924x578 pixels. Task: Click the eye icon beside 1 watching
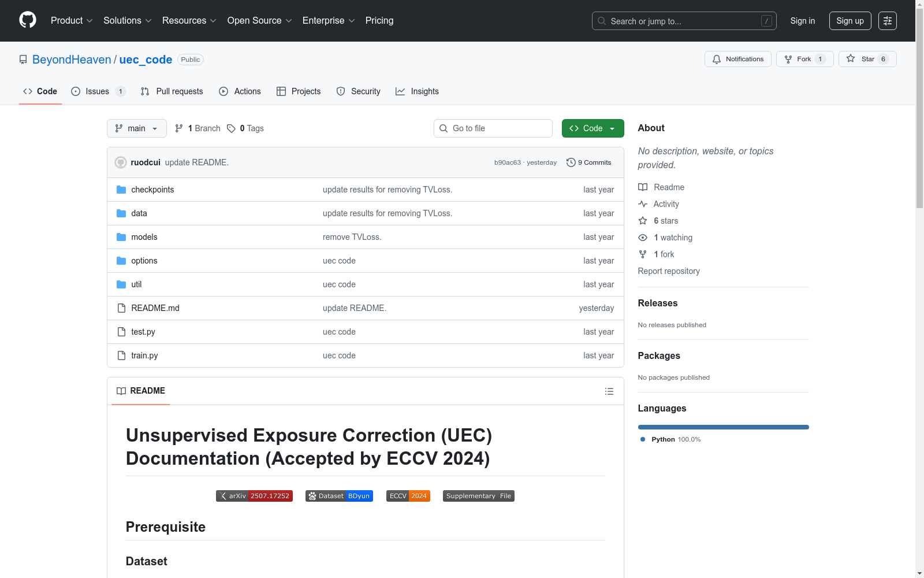pyautogui.click(x=643, y=238)
